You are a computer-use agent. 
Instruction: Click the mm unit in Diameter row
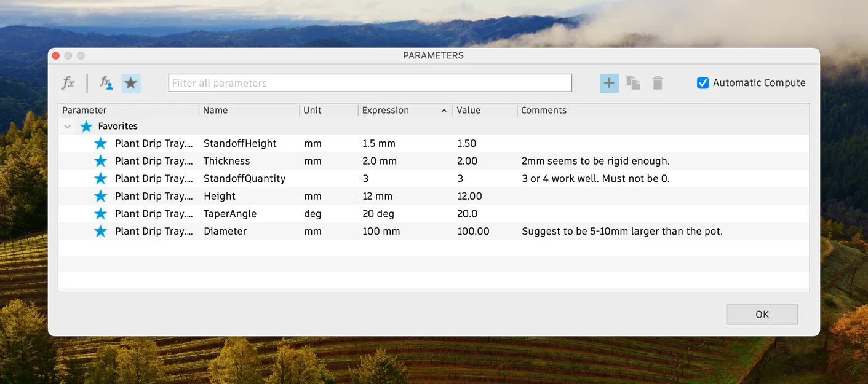tap(313, 231)
